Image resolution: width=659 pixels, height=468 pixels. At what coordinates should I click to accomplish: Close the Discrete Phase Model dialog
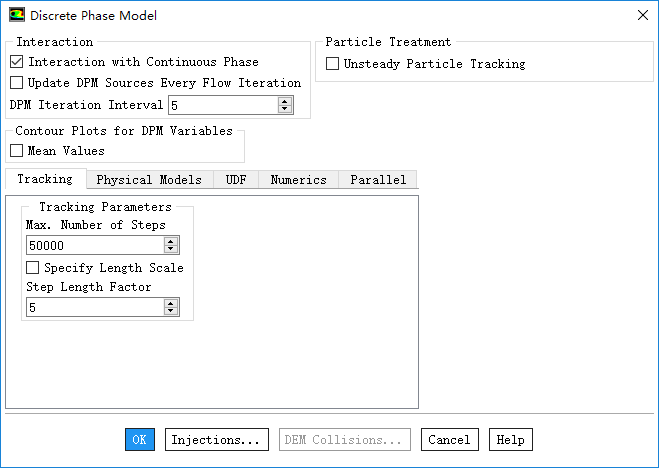click(x=641, y=15)
